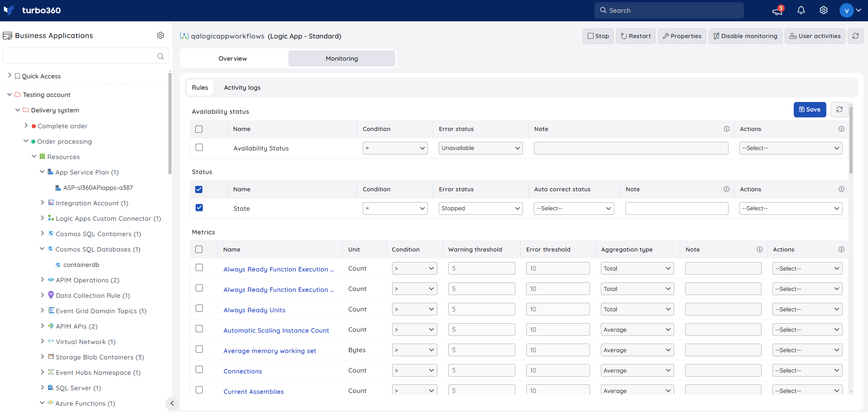This screenshot has height=412, width=868.
Task: Click the info icon beside Status Note column
Action: pyautogui.click(x=726, y=189)
